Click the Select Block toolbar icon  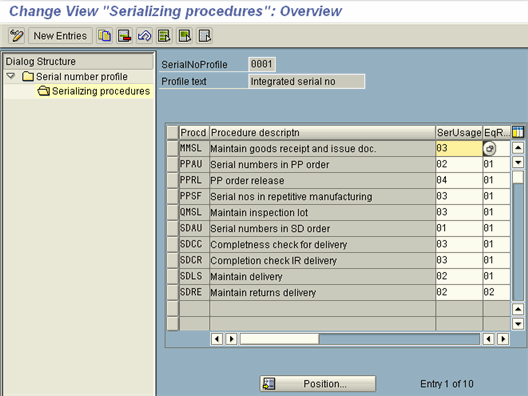pos(185,36)
